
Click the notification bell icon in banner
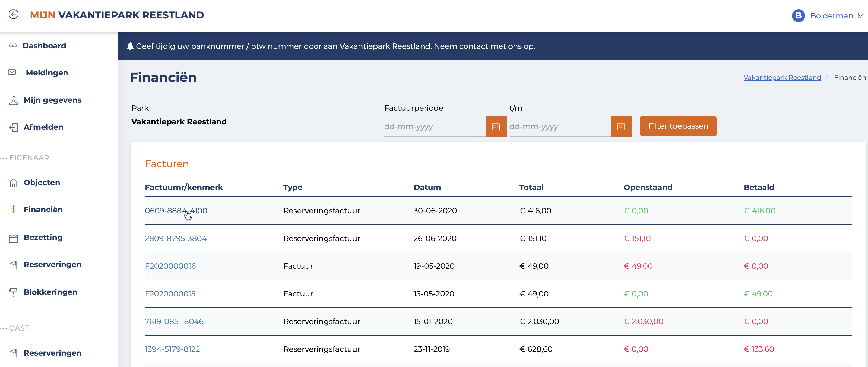(x=130, y=46)
